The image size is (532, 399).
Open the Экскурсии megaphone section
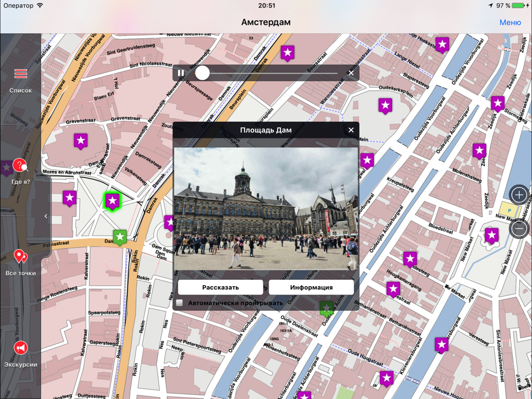21,354
